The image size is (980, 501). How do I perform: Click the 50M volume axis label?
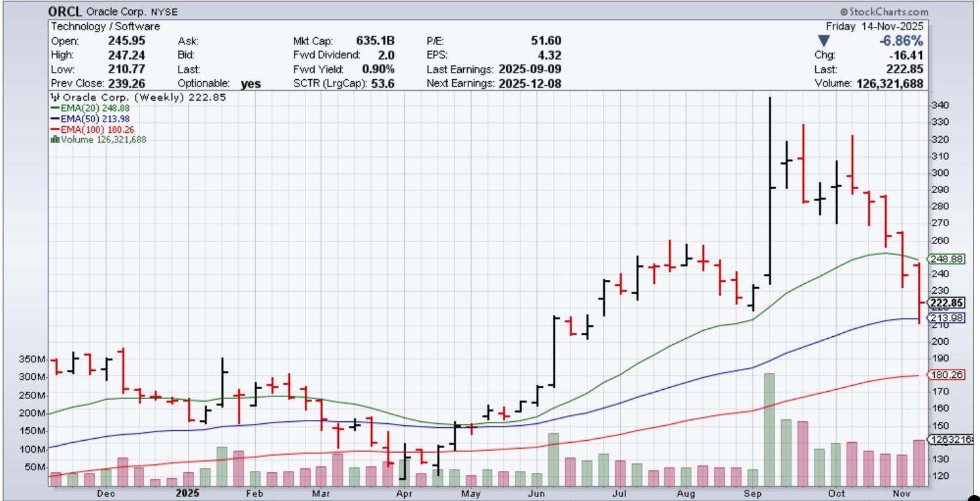35,467
